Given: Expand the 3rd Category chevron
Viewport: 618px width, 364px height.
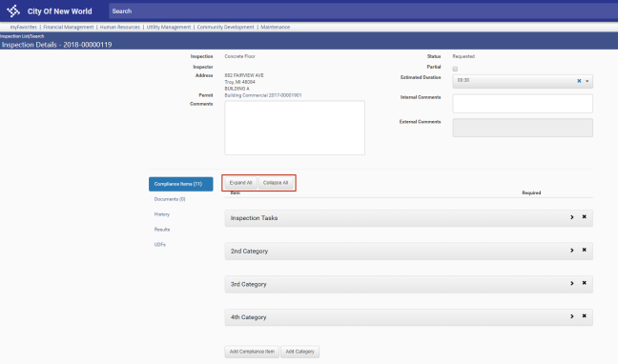Looking at the screenshot, I should pyautogui.click(x=572, y=283).
